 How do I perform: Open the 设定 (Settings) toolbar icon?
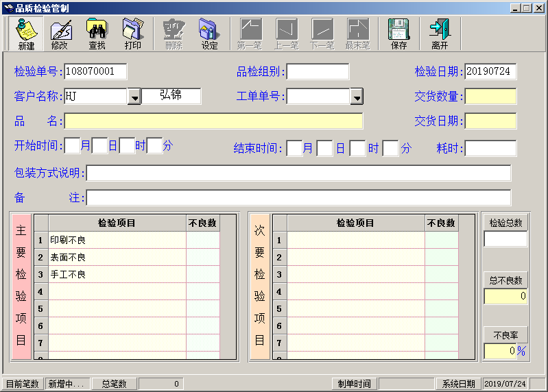(209, 34)
